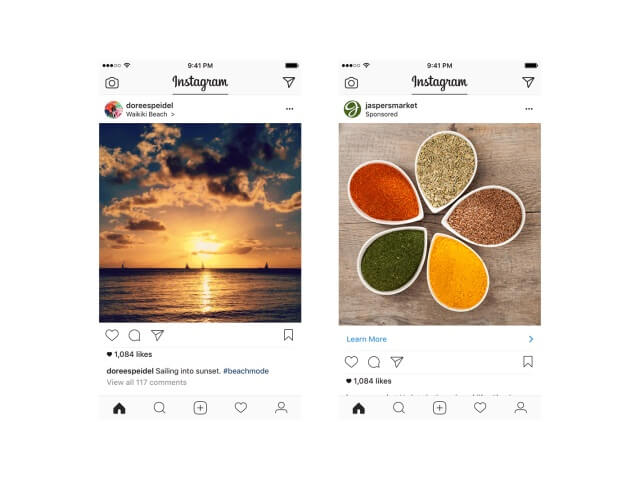The width and height of the screenshot is (640, 480).
Task: Open three-dot menu on jaspersmarket post
Action: click(529, 109)
